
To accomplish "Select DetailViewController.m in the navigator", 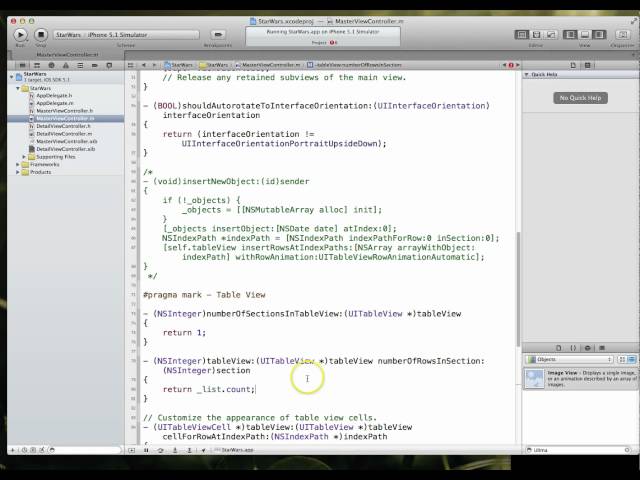I will 65,134.
